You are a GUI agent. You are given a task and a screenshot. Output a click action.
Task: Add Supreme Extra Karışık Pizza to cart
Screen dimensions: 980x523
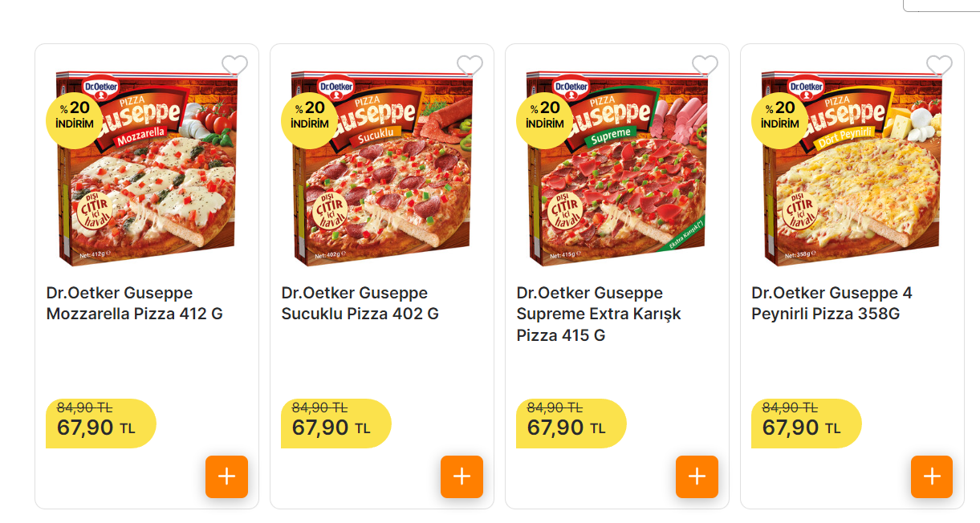[697, 476]
